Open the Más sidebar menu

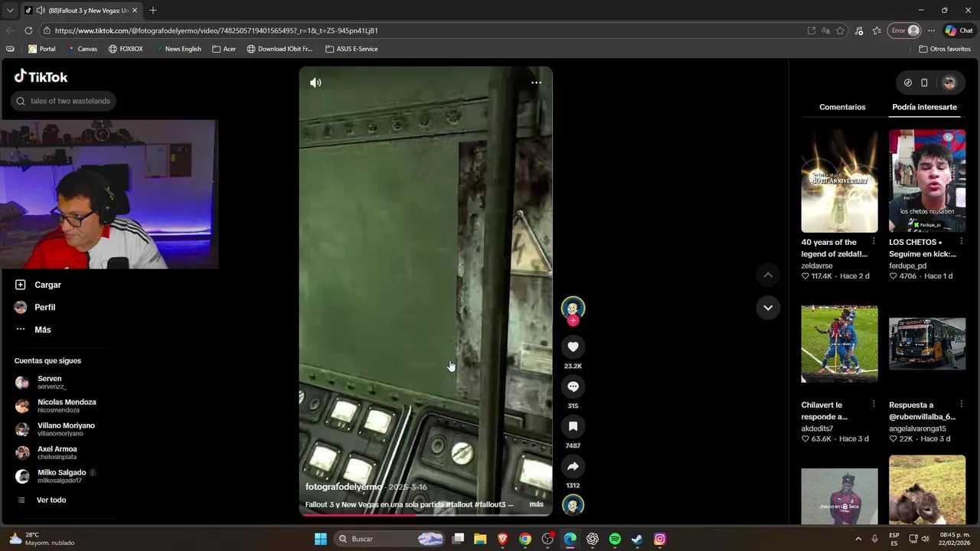pyautogui.click(x=32, y=330)
